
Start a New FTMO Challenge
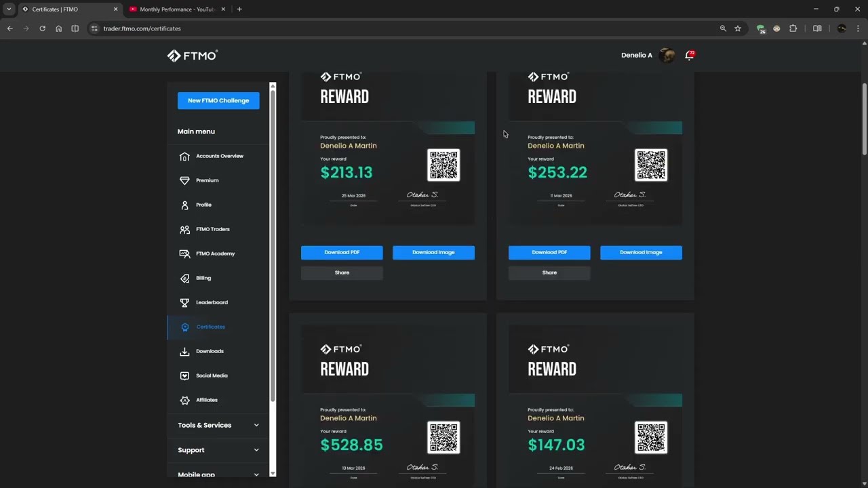[x=218, y=100]
